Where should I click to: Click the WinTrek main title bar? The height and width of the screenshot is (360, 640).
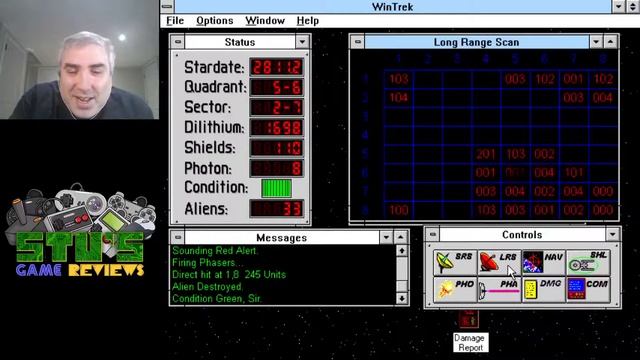392,7
